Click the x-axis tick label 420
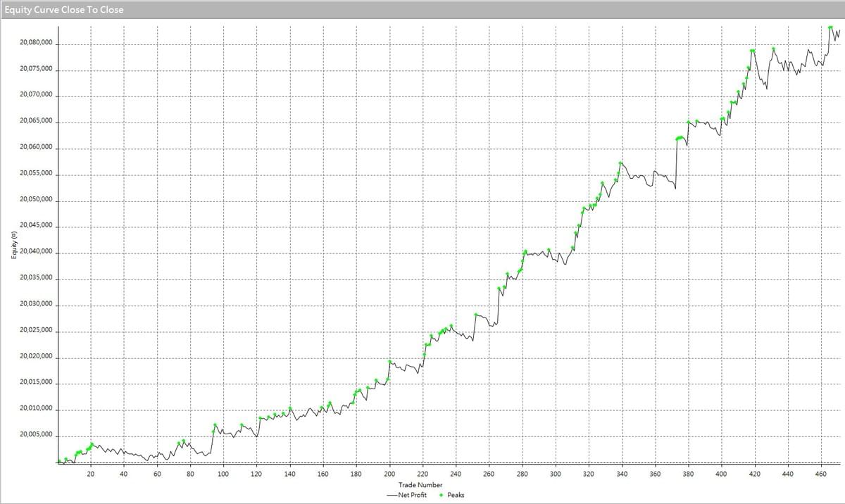The height and width of the screenshot is (504, 845). tap(755, 474)
